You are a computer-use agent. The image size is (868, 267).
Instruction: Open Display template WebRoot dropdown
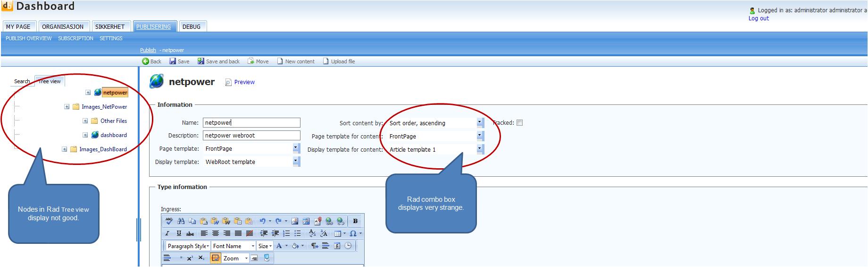(296, 162)
